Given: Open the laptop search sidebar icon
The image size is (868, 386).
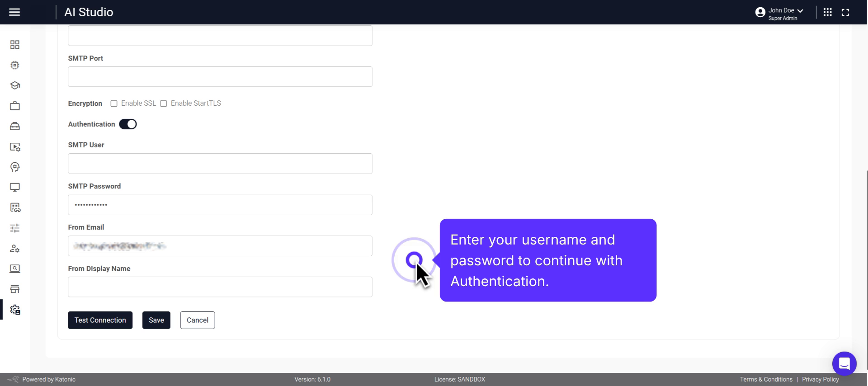Looking at the screenshot, I should pos(15,268).
